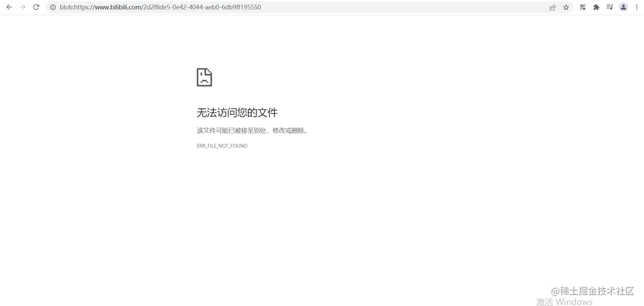The height and width of the screenshot is (306, 644).
Task: Expand site details from the info badge
Action: point(52,7)
